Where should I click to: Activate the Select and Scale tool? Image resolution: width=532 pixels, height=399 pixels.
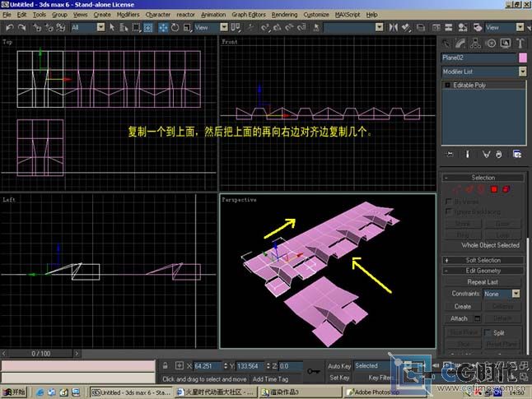pos(187,27)
